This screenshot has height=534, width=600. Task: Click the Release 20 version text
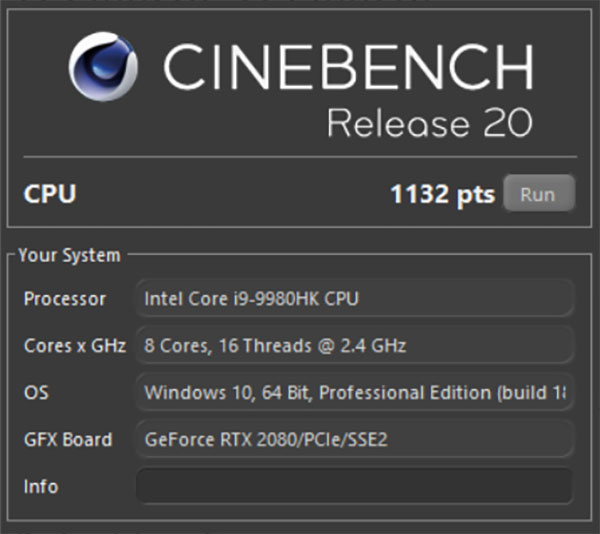click(429, 123)
